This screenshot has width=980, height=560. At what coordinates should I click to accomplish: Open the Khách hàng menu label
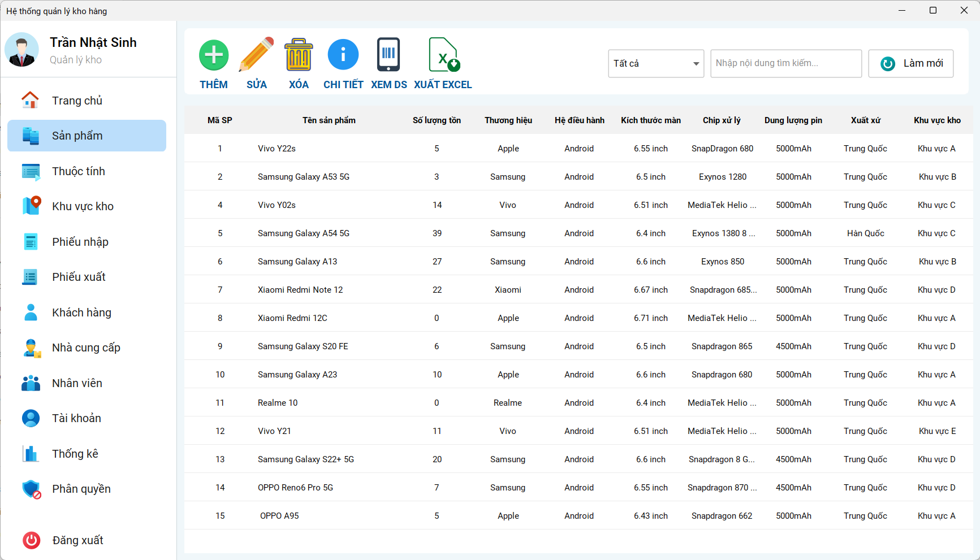point(82,312)
